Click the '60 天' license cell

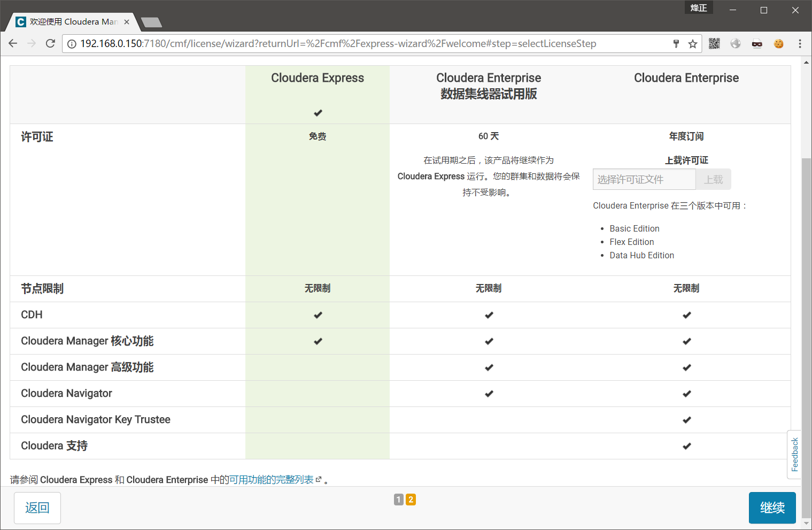click(489, 136)
